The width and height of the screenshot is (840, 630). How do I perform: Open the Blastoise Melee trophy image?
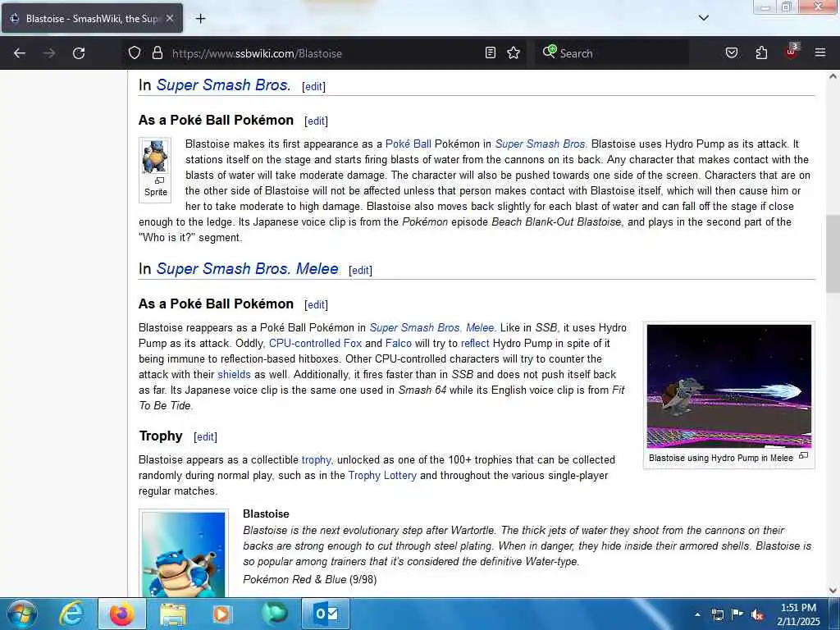point(184,555)
